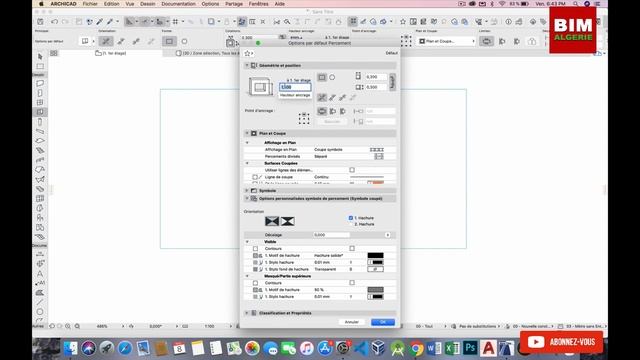Click the Décalage arrow button

pos(387,235)
